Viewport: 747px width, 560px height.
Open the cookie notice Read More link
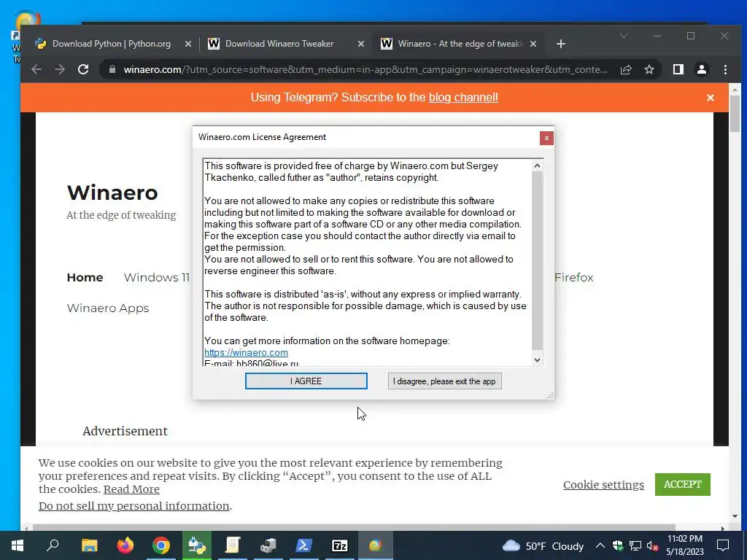tap(131, 489)
